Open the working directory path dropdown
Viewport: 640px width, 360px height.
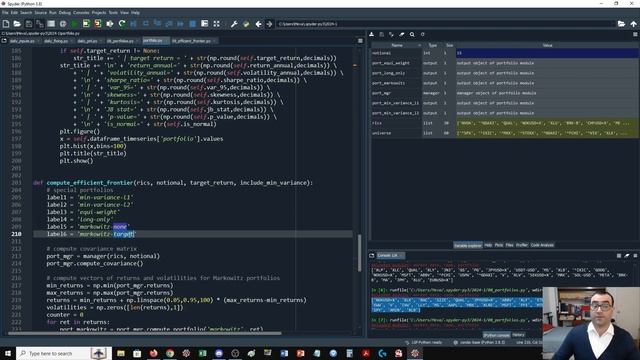[x=445, y=24]
